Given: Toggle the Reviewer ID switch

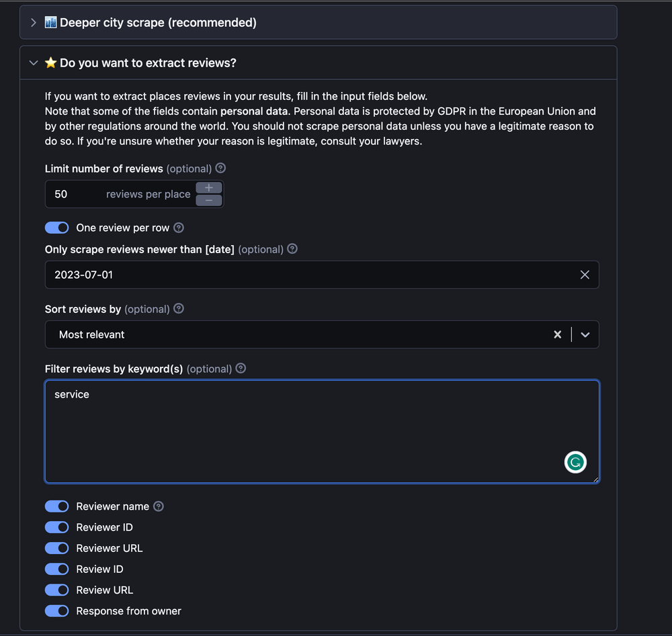Looking at the screenshot, I should pos(56,527).
